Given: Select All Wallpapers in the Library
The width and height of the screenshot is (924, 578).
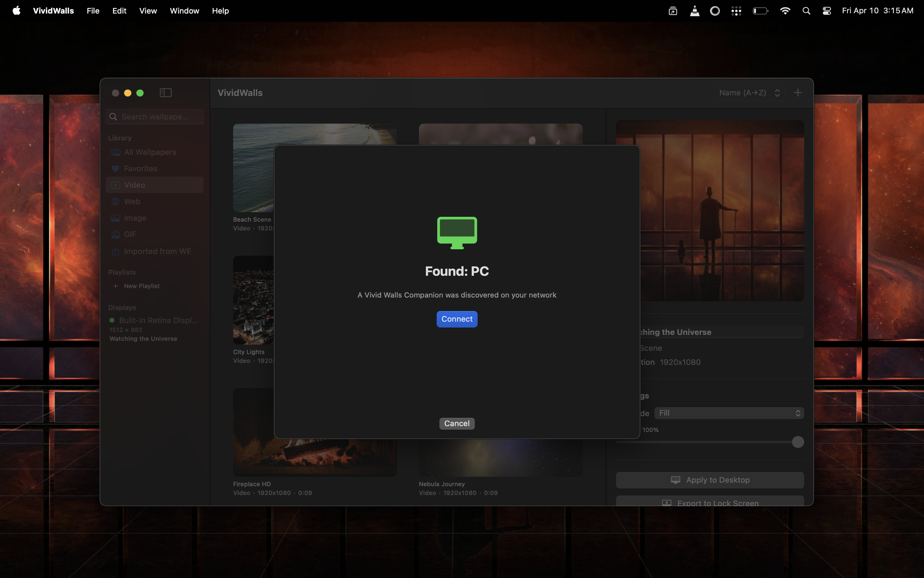Looking at the screenshot, I should pos(155,152).
